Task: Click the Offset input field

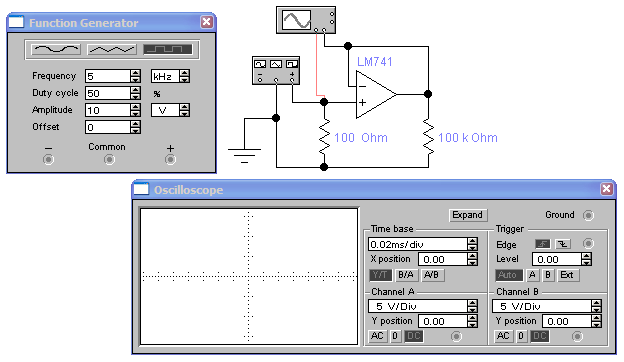Action: (108, 127)
